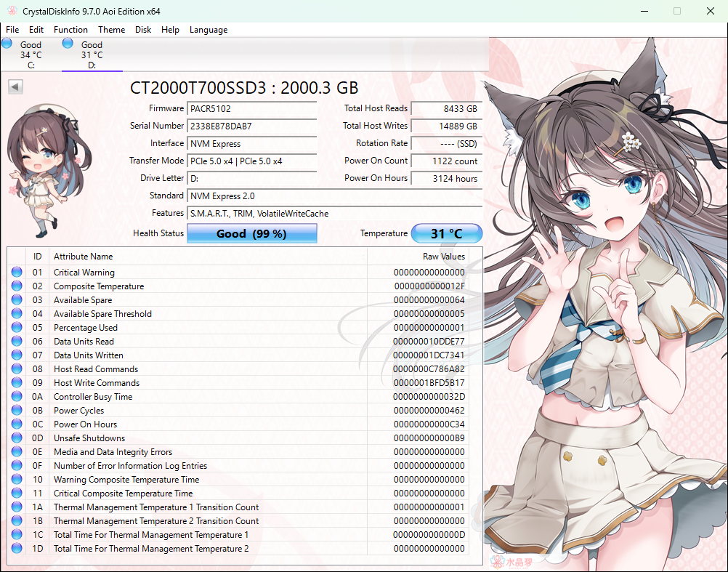Click the status icon for Composite Temperature
The image size is (728, 572).
(x=17, y=286)
